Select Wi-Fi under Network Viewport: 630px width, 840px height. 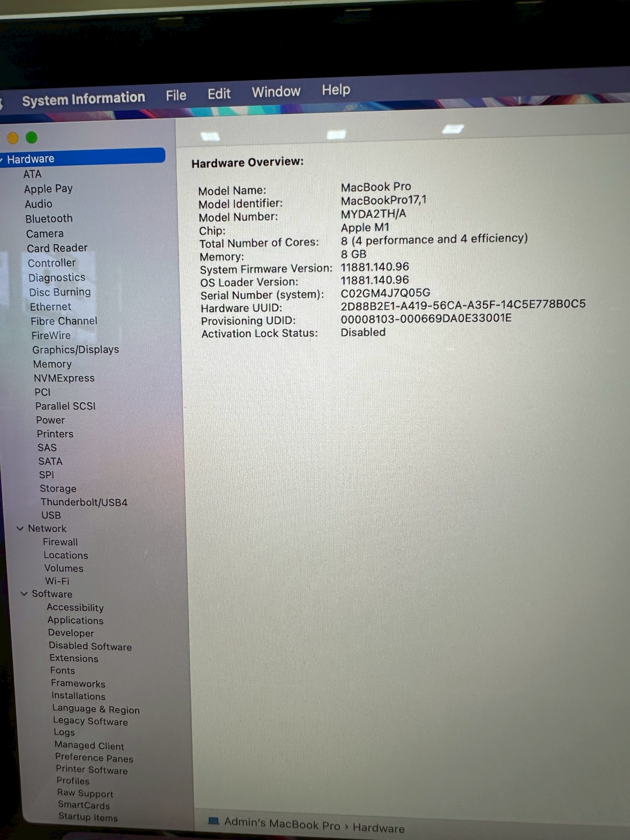point(57,581)
